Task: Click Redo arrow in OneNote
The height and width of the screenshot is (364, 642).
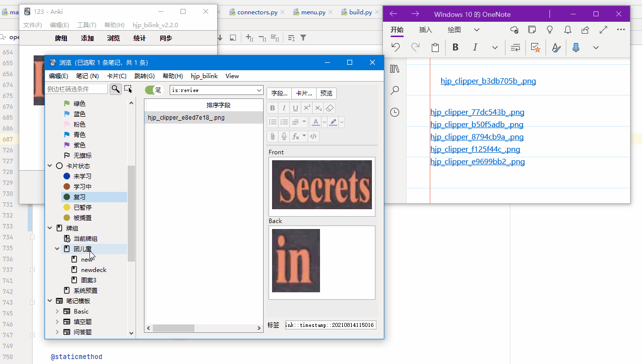Action: pyautogui.click(x=415, y=47)
